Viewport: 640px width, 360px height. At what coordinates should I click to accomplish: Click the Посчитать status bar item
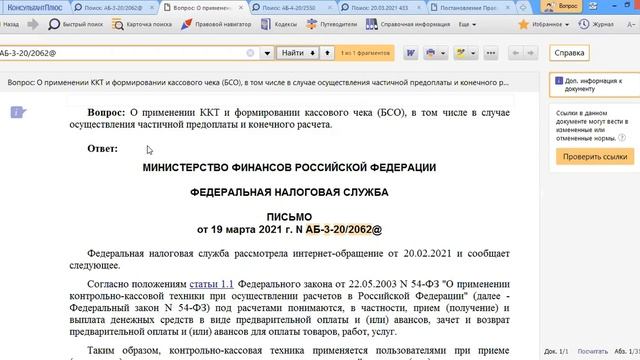pyautogui.click(x=593, y=351)
